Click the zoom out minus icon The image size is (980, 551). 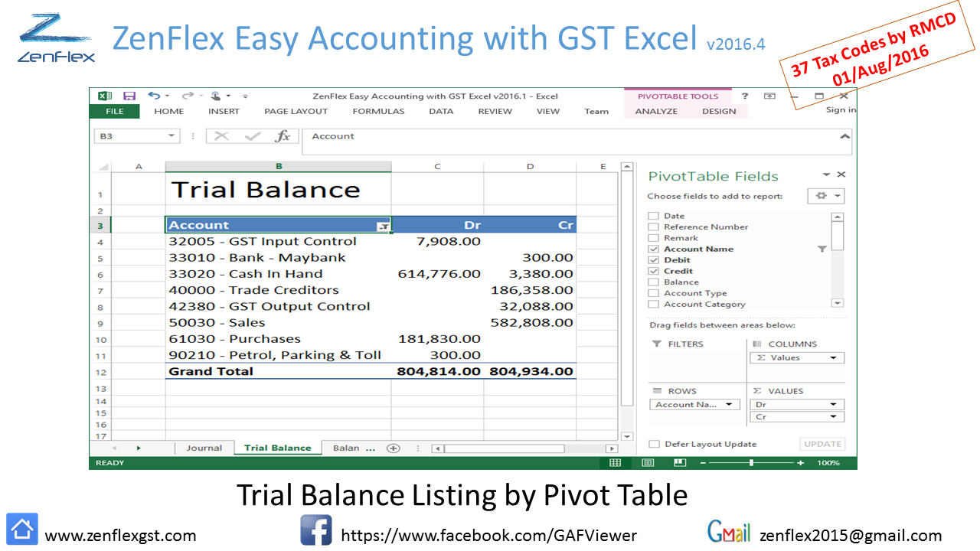[x=703, y=463]
